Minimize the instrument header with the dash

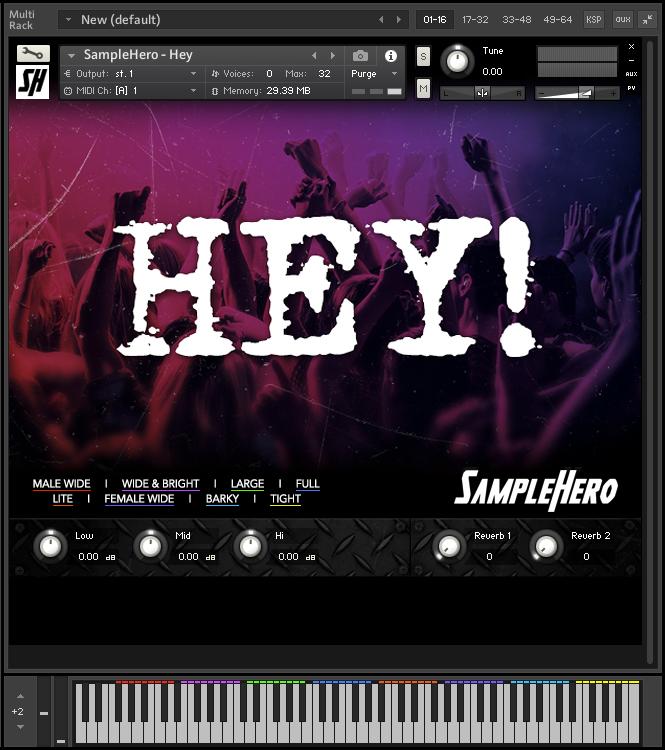click(632, 60)
